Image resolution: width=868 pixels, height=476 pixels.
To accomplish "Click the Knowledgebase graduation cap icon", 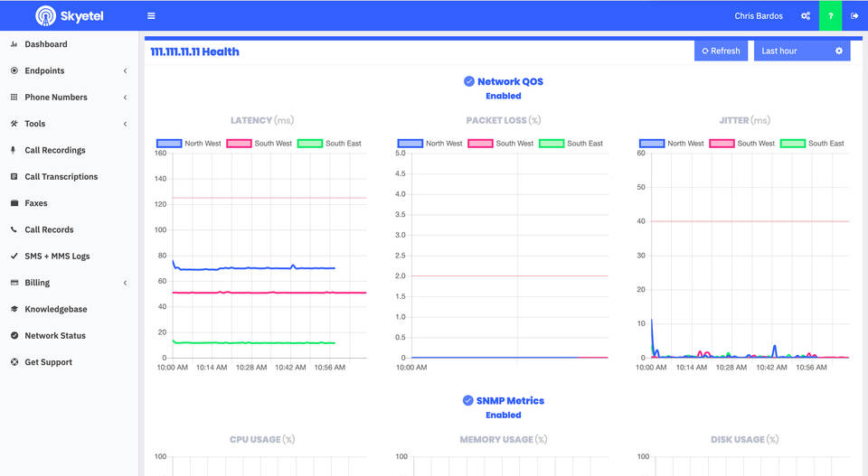I will [x=14, y=309].
